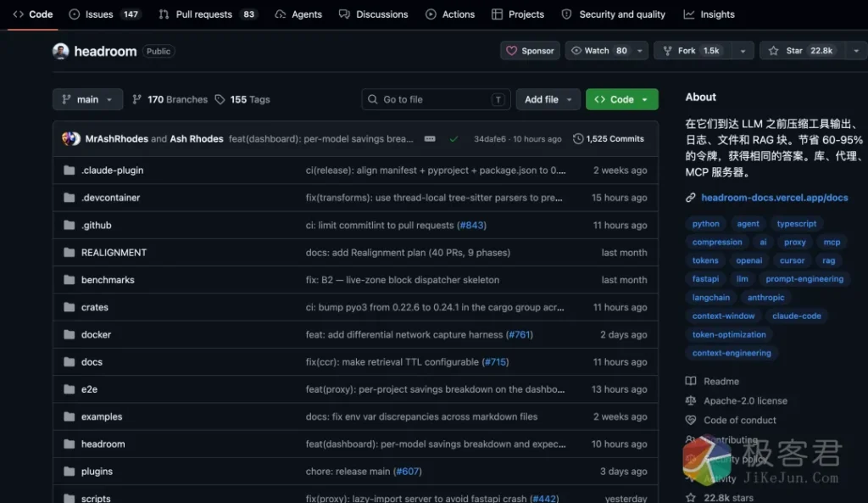Select the anthropic topic tag
868x503 pixels.
(765, 298)
